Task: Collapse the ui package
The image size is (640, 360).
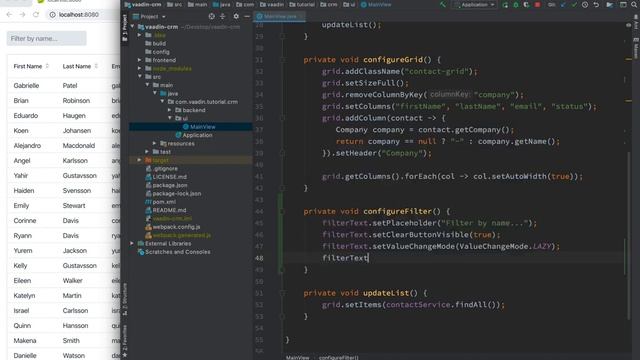Action: pyautogui.click(x=170, y=118)
